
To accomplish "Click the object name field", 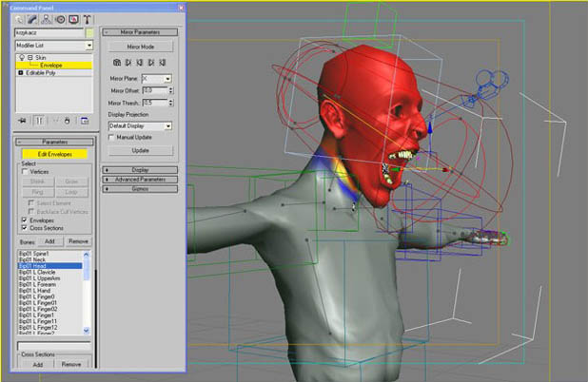I will (49, 33).
